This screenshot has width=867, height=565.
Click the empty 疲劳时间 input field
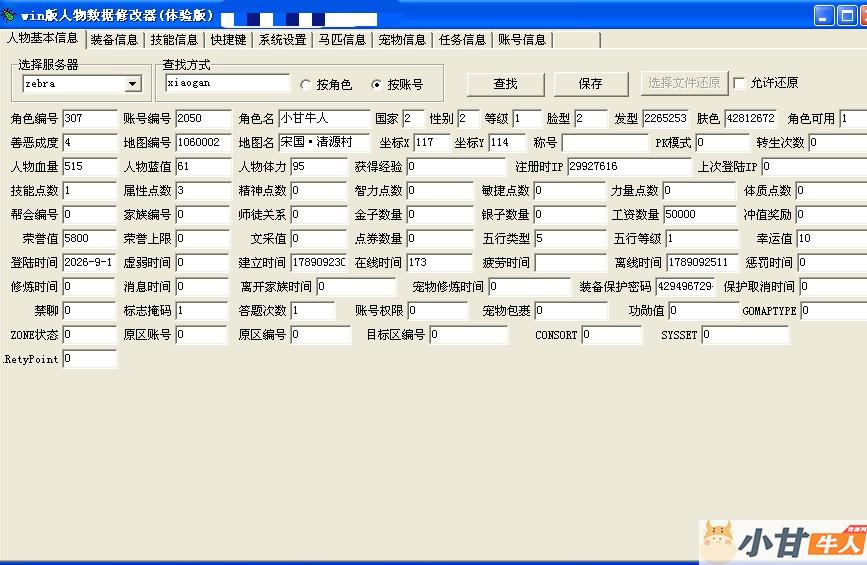(x=570, y=263)
